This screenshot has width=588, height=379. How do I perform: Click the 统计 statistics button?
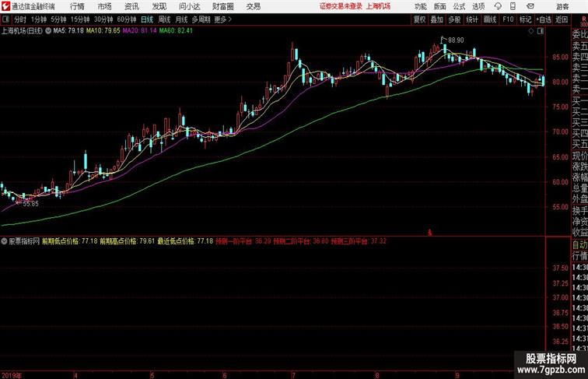click(x=472, y=19)
